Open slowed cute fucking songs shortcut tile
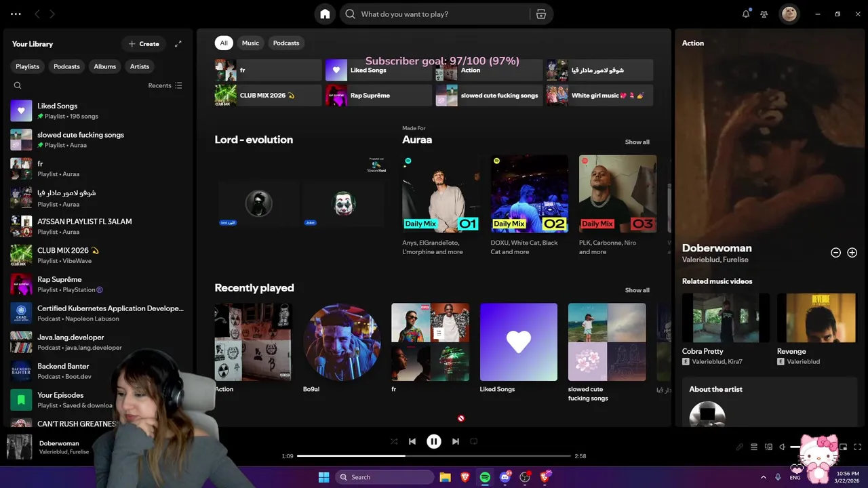 click(489, 96)
